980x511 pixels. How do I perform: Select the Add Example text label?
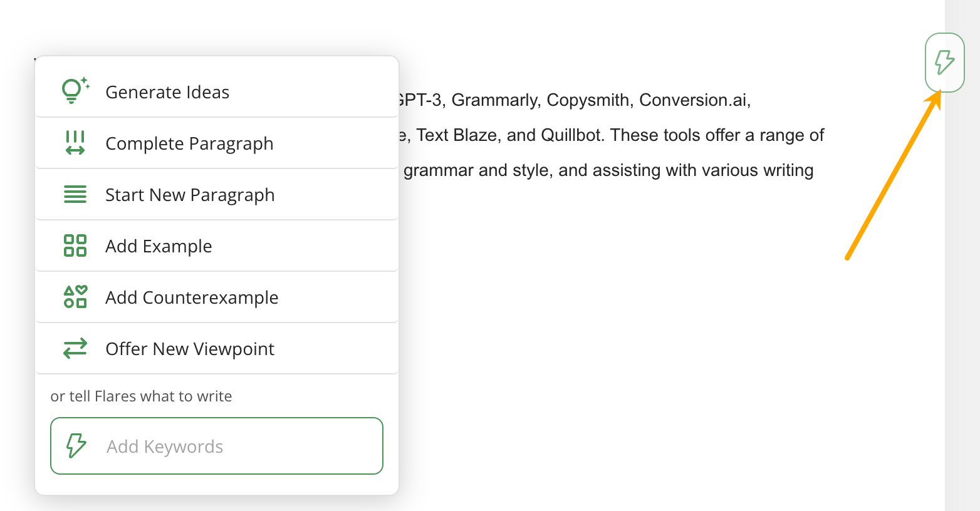click(x=159, y=246)
